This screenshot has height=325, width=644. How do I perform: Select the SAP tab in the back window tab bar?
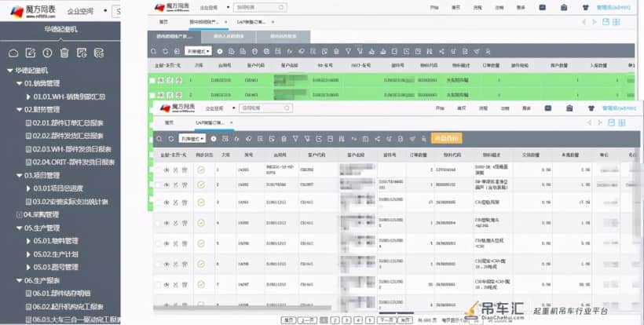pos(251,22)
